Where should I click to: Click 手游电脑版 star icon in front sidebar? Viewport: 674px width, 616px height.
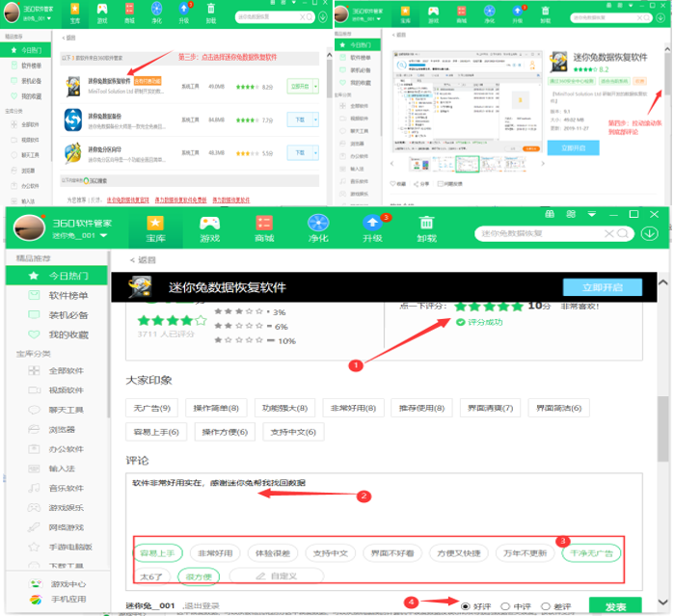pos(34,547)
